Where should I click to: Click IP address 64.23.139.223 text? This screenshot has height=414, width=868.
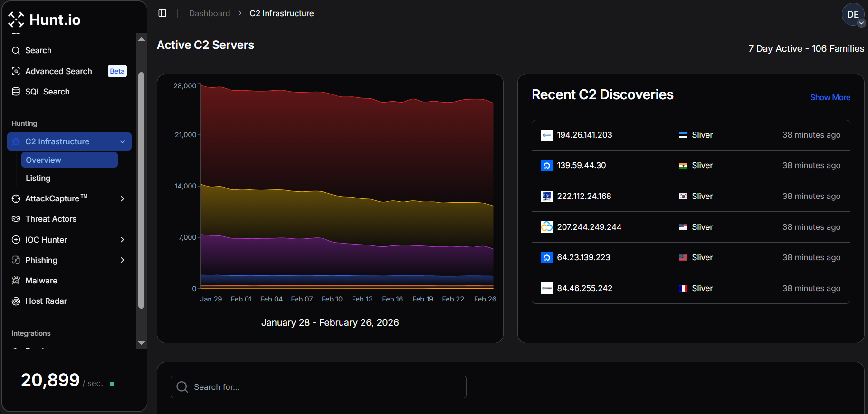(583, 258)
